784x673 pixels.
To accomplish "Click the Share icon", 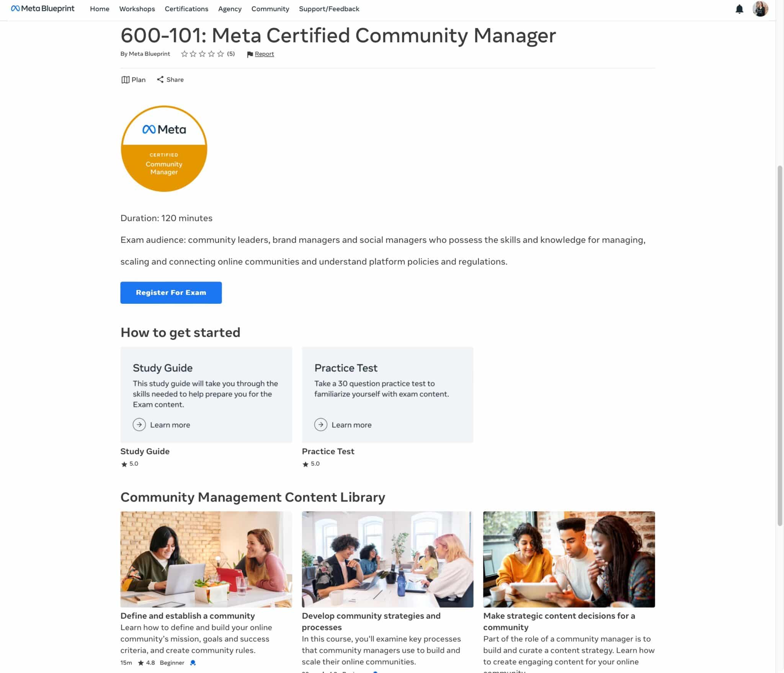I will [161, 80].
